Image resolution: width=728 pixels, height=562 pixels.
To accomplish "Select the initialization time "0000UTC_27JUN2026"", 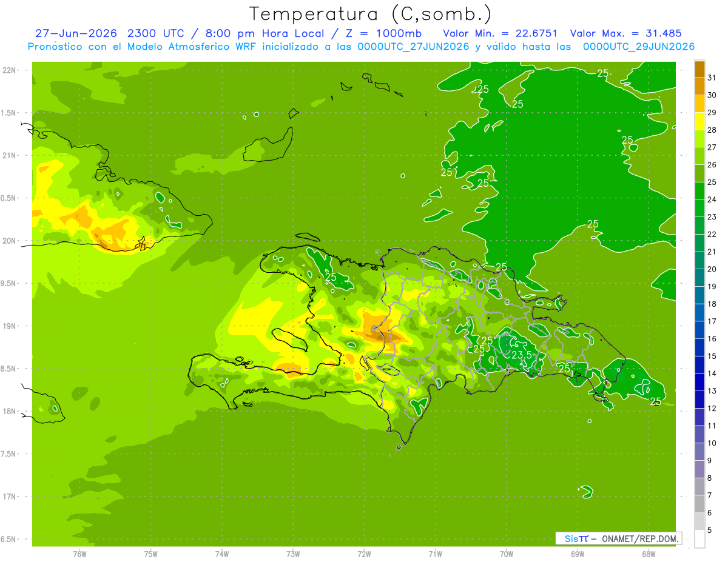I will pos(414,47).
